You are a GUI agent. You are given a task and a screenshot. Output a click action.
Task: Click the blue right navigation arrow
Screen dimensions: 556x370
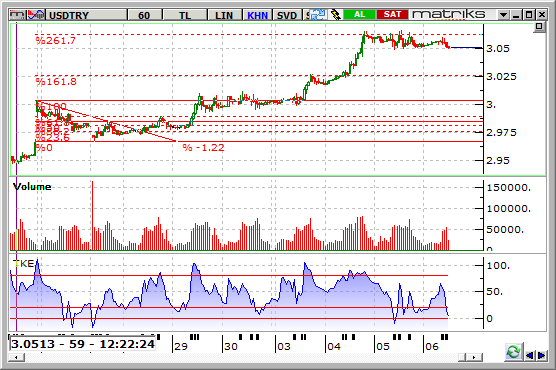[542, 355]
